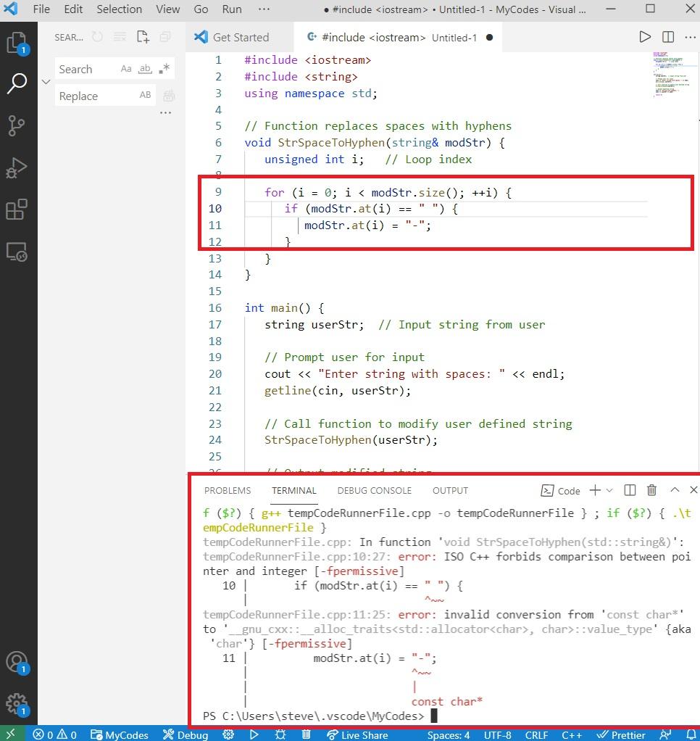Change indentation via Spaces: 4
The height and width of the screenshot is (741, 700).
click(449, 735)
